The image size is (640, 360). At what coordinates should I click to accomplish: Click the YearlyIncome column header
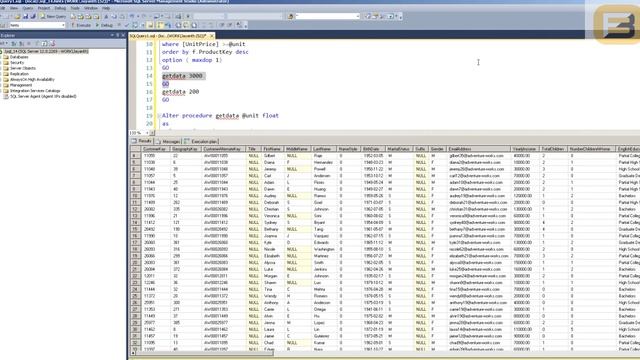click(525, 149)
